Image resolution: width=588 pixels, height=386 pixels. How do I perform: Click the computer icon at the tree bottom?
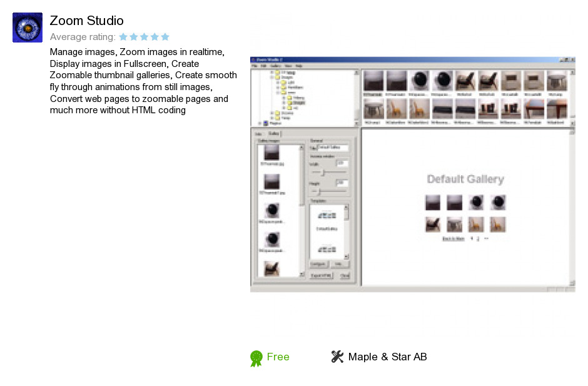tap(266, 123)
